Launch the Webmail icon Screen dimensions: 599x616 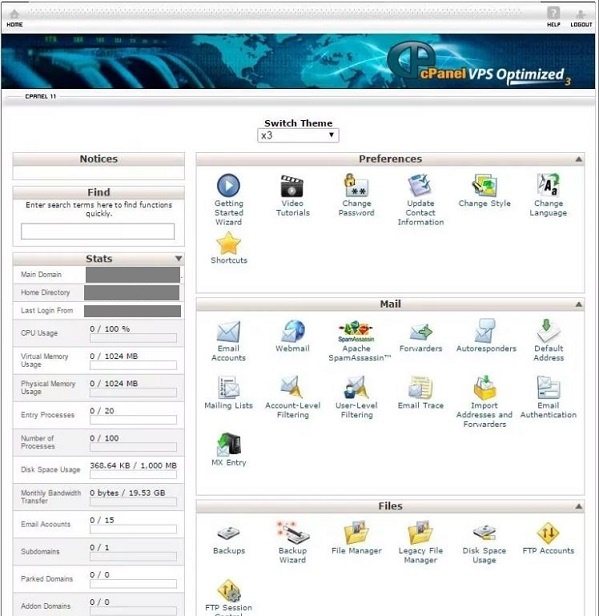tap(292, 331)
